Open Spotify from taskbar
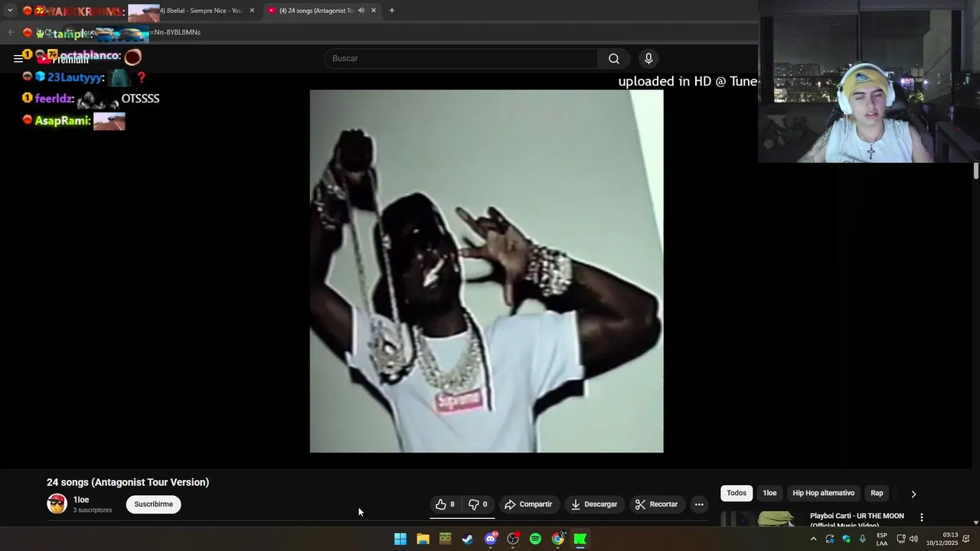 [535, 539]
